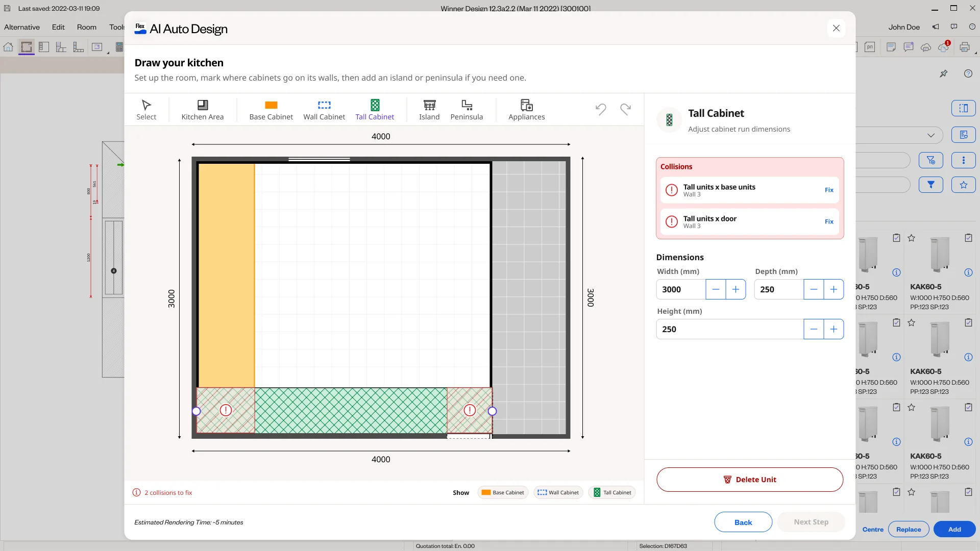Select the left tall cabinet collision marker
Screen dimensions: 980x551
(x=226, y=410)
